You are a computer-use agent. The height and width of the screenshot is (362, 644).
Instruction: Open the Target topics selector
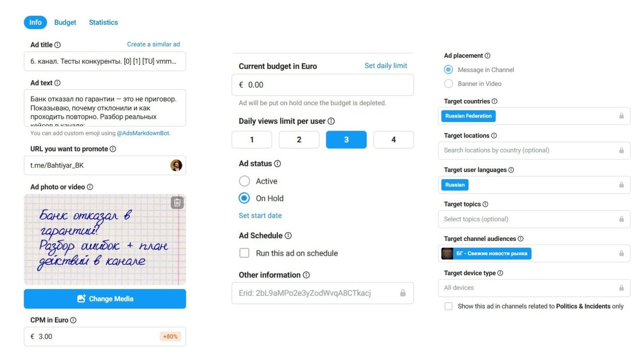click(x=534, y=219)
